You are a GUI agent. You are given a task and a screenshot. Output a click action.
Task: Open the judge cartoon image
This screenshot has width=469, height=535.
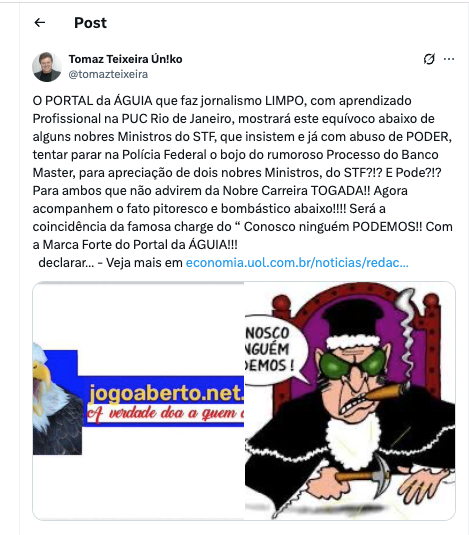[x=350, y=401]
